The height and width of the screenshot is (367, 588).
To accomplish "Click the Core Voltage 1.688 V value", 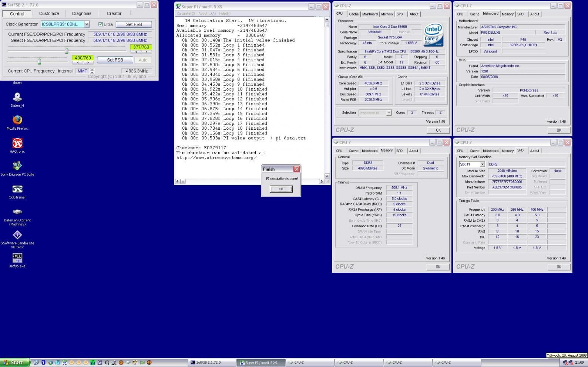I will 411,43.
